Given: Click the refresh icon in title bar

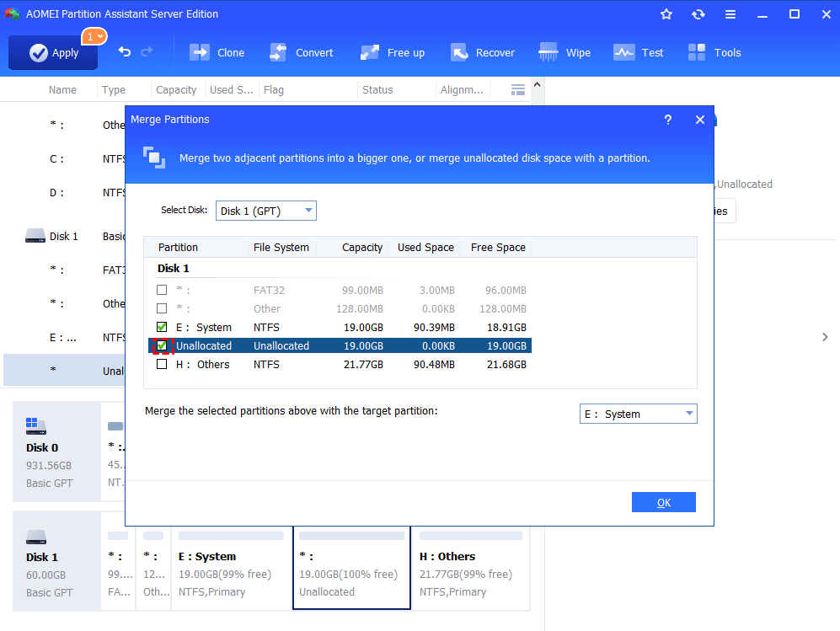Looking at the screenshot, I should coord(698,14).
